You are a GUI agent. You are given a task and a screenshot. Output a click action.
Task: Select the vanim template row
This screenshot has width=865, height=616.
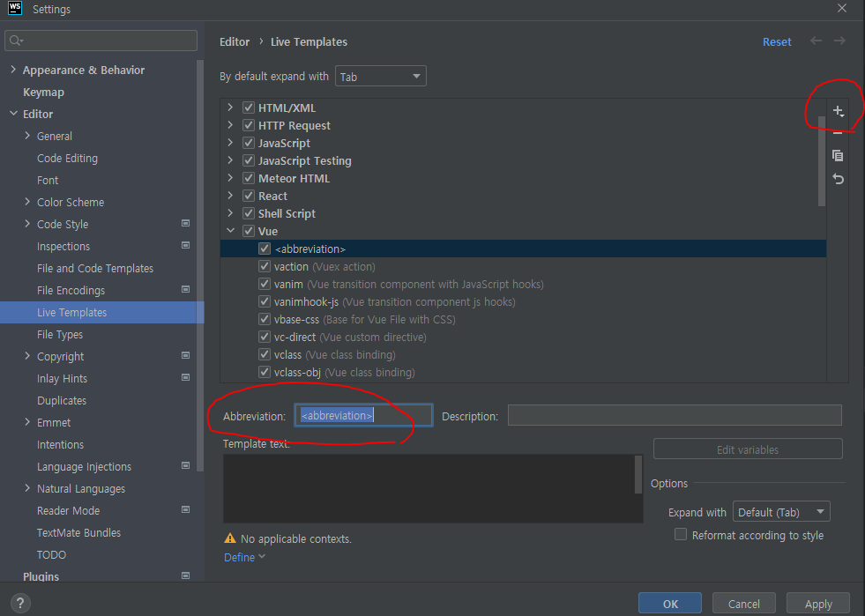click(523, 284)
